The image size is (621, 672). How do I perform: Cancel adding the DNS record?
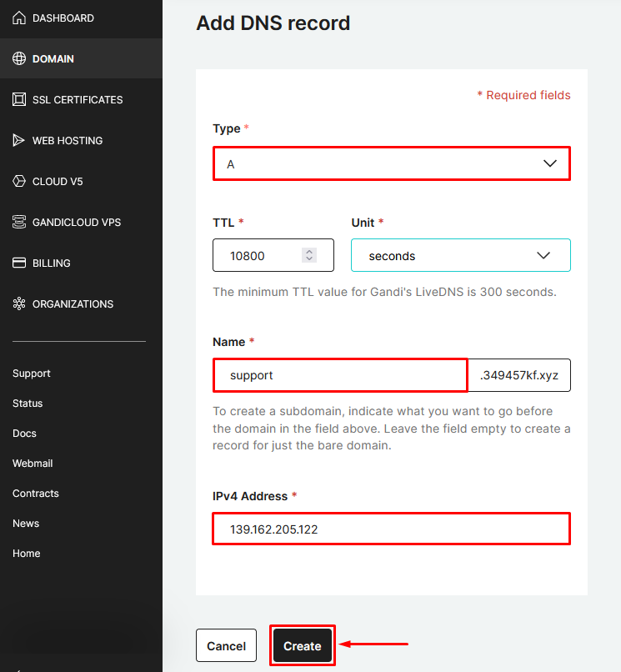coord(226,645)
